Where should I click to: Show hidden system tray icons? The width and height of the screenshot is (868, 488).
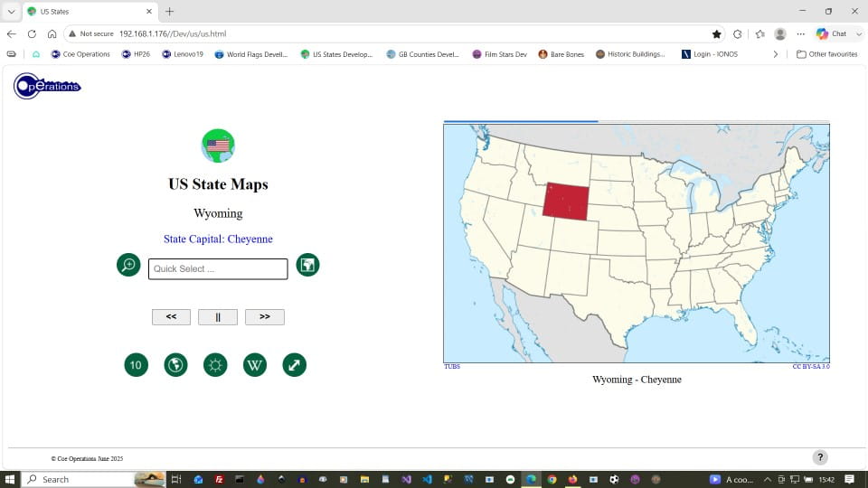(768, 479)
